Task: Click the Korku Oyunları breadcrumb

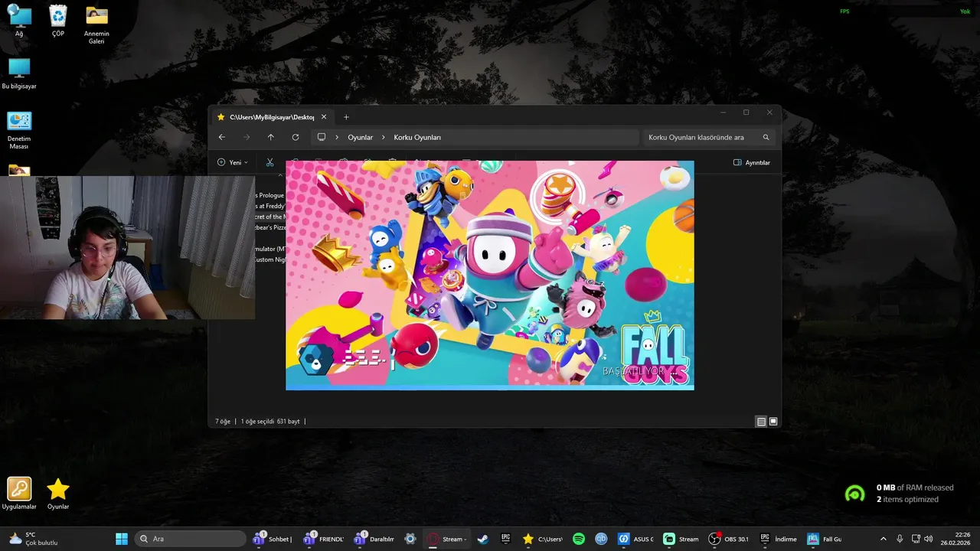Action: click(x=417, y=137)
